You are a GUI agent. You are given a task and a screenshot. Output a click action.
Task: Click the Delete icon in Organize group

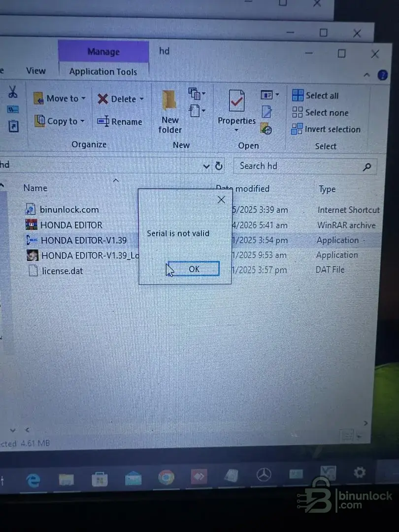[x=103, y=99]
